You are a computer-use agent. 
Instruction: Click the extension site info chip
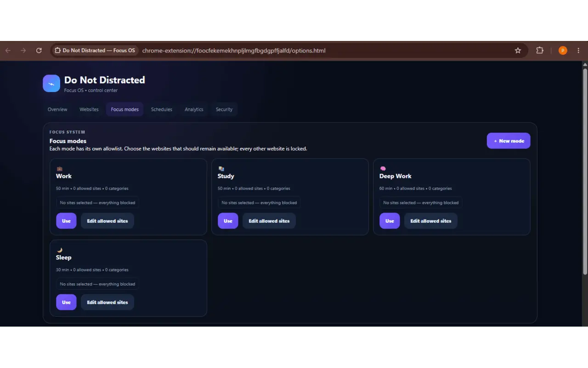tap(95, 51)
